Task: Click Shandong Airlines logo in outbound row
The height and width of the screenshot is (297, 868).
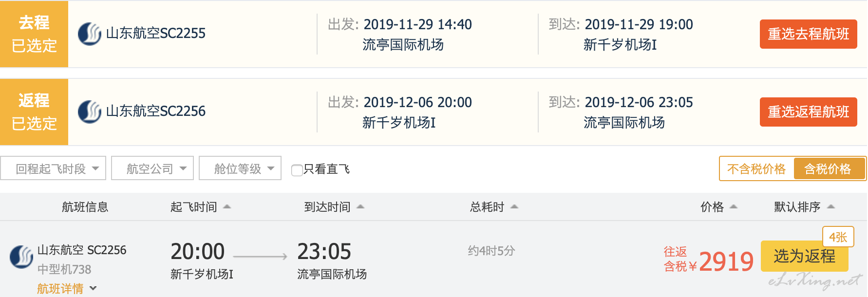Action: pyautogui.click(x=90, y=34)
